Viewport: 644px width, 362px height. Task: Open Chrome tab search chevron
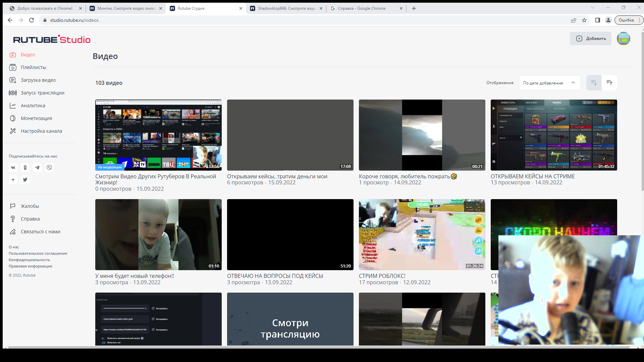coord(592,8)
